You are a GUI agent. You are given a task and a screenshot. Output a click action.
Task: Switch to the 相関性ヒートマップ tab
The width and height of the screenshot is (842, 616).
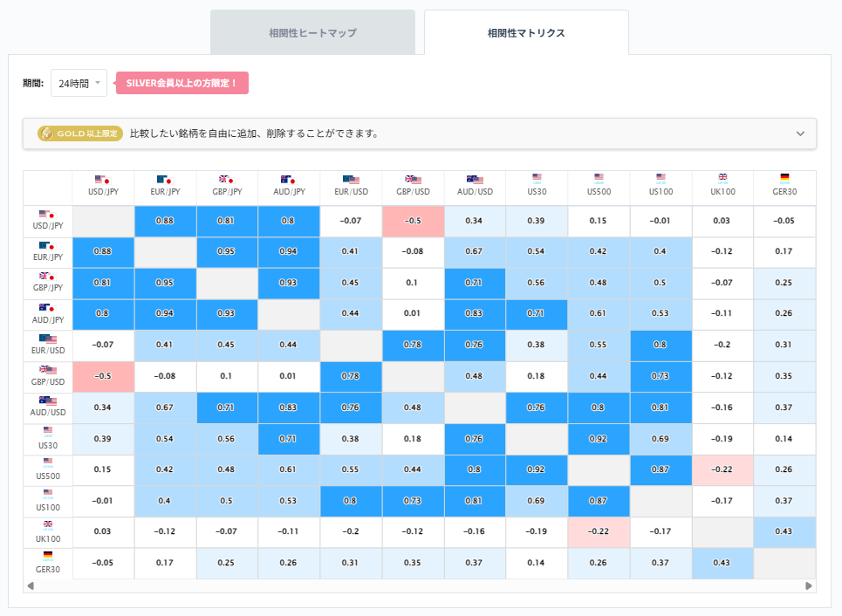point(312,31)
